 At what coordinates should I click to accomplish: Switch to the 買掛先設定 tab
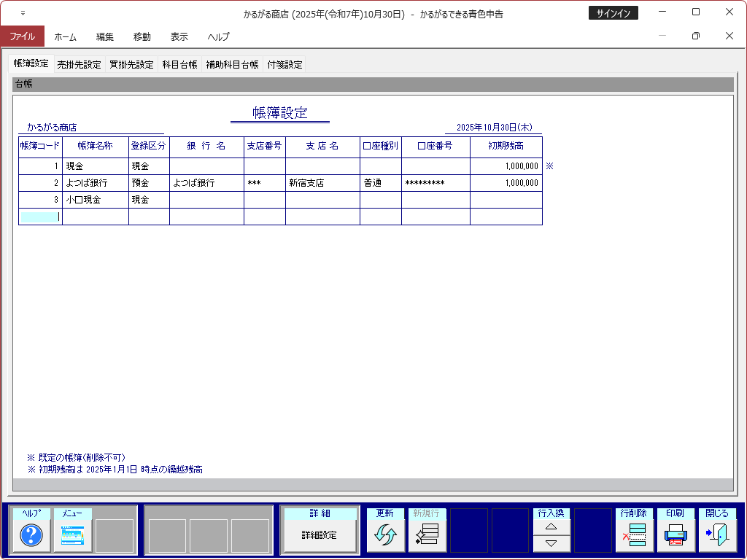click(132, 64)
